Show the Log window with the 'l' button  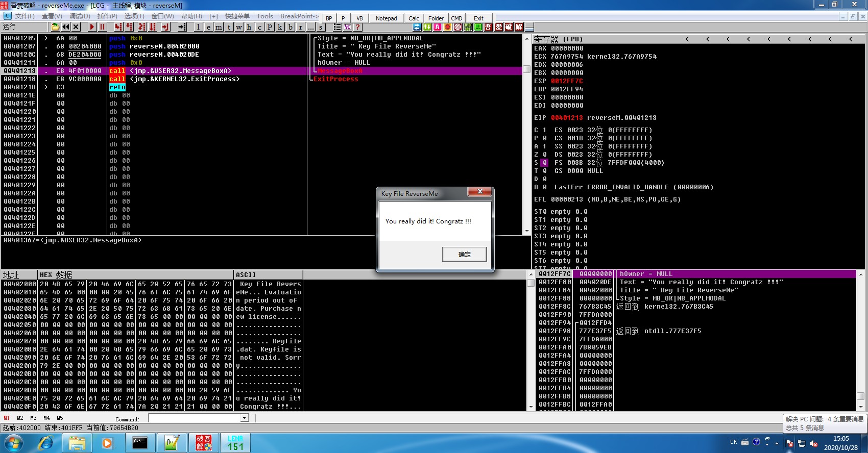(198, 27)
